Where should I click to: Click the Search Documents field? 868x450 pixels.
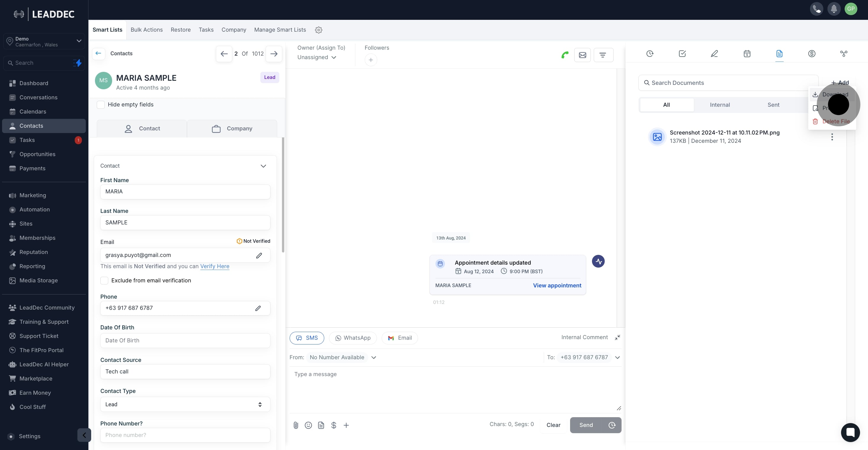tap(728, 83)
